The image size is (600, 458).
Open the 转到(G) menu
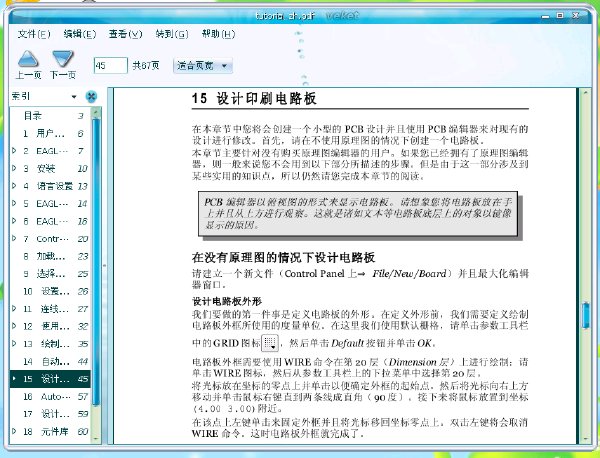172,34
